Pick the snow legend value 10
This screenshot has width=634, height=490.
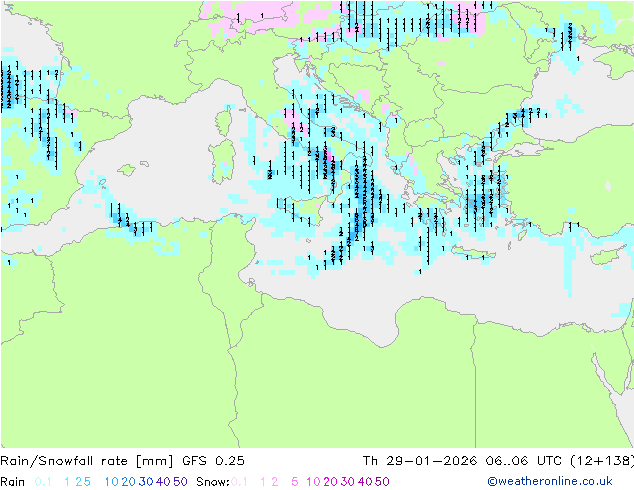click(x=313, y=482)
